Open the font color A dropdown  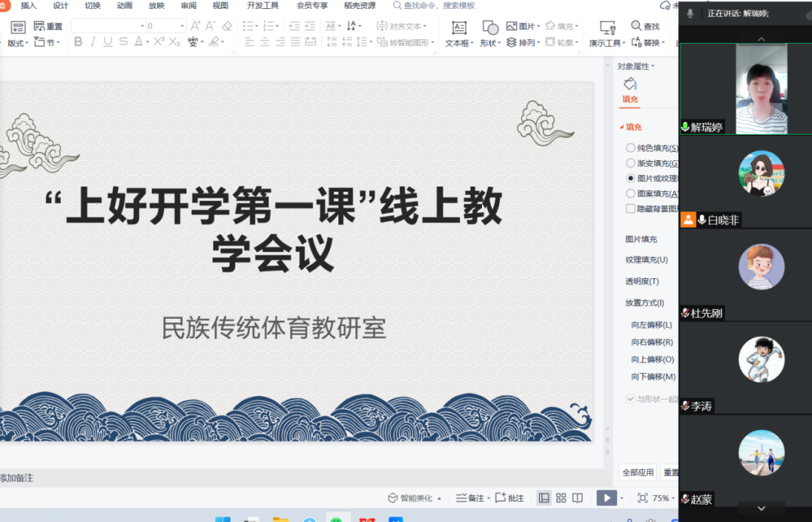(147, 42)
